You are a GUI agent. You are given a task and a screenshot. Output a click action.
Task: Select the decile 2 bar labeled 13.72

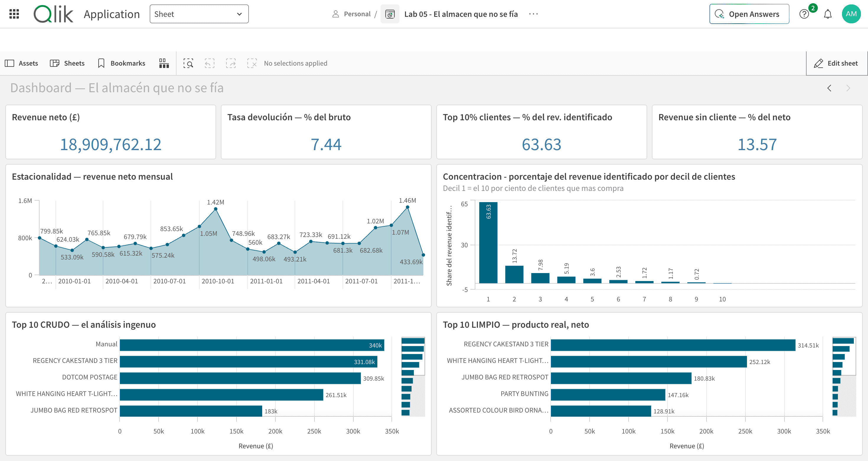tap(514, 274)
